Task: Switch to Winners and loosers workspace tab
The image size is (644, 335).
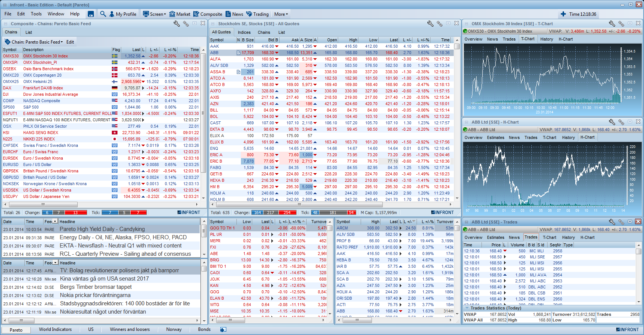Action: [x=129, y=329]
